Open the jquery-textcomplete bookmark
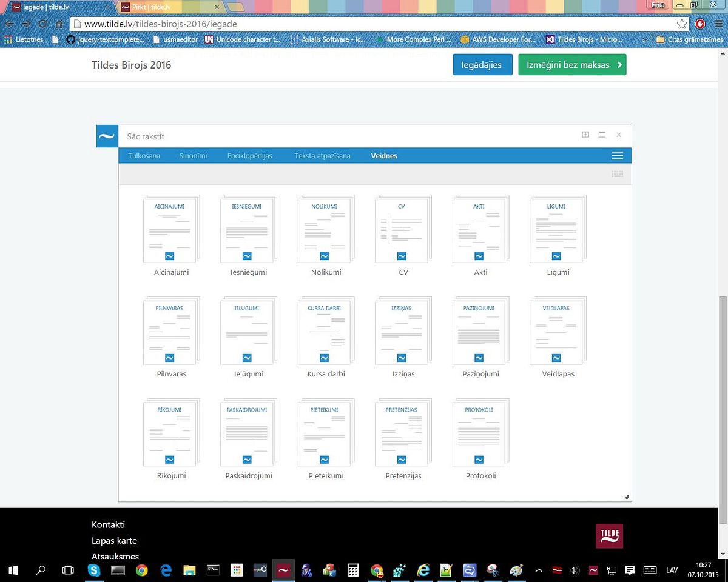The height and width of the screenshot is (582, 728). [x=106, y=39]
